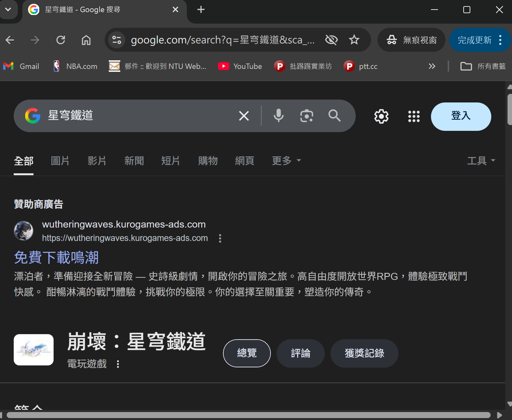This screenshot has width=512, height=420.
Task: Switch to the 購物 tab
Action: tap(208, 161)
